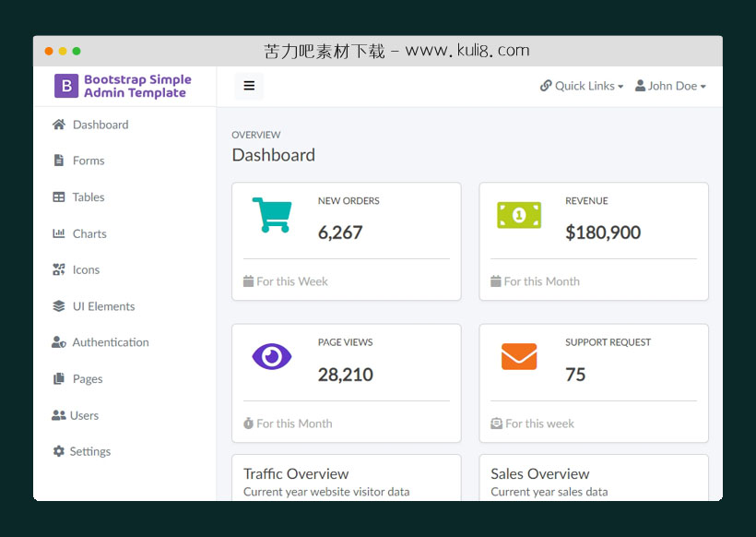Open the John Doe user menu
756x537 pixels.
670,86
